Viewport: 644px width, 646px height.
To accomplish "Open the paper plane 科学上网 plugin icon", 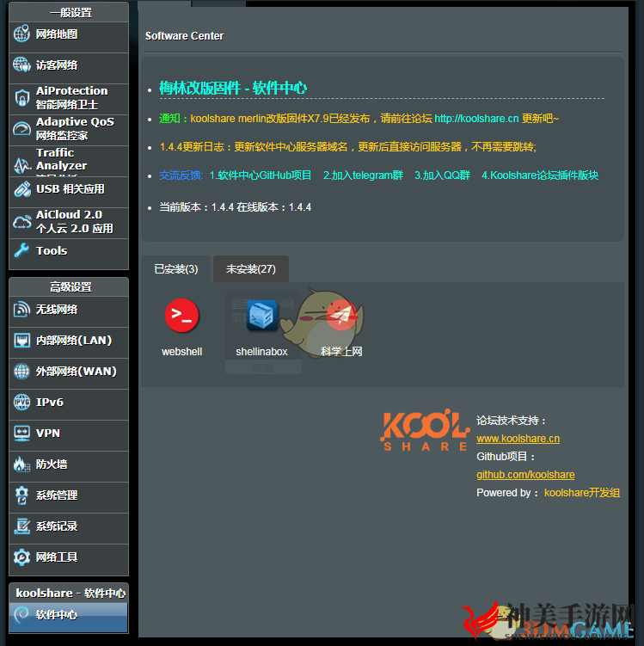I will (341, 316).
